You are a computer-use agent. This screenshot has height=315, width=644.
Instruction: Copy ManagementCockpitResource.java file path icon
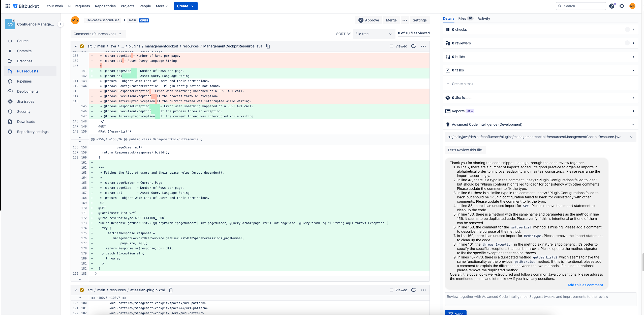click(x=268, y=46)
